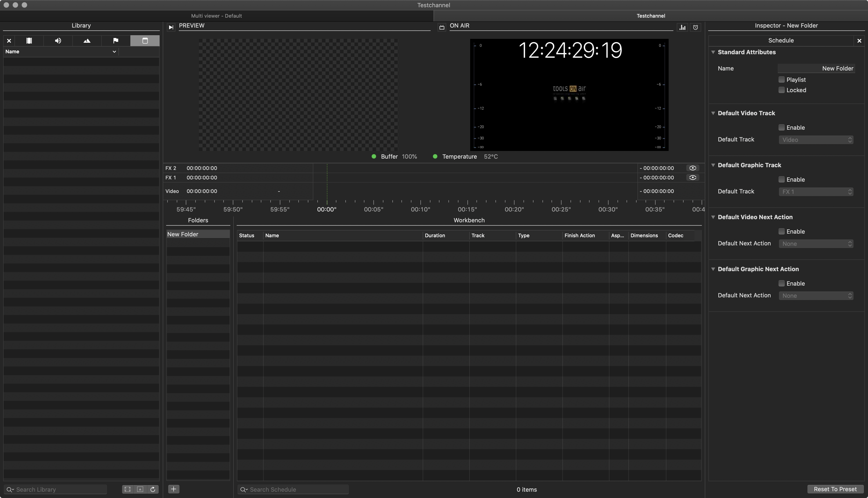Open the Default Video Next Action None dropdown

[x=816, y=244]
